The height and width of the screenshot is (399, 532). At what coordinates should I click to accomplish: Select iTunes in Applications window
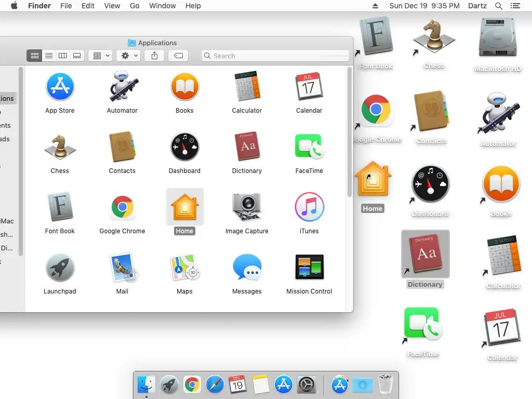coord(309,207)
